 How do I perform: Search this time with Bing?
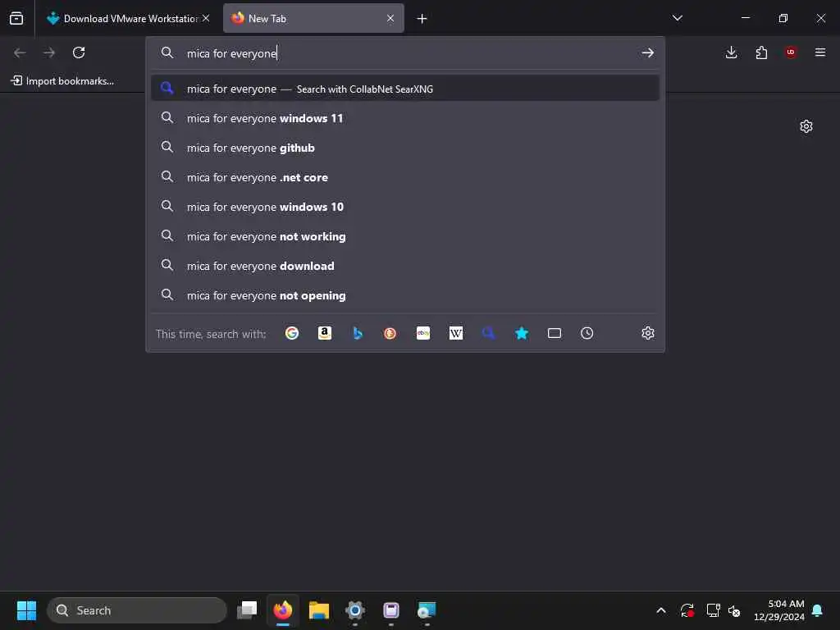(358, 333)
